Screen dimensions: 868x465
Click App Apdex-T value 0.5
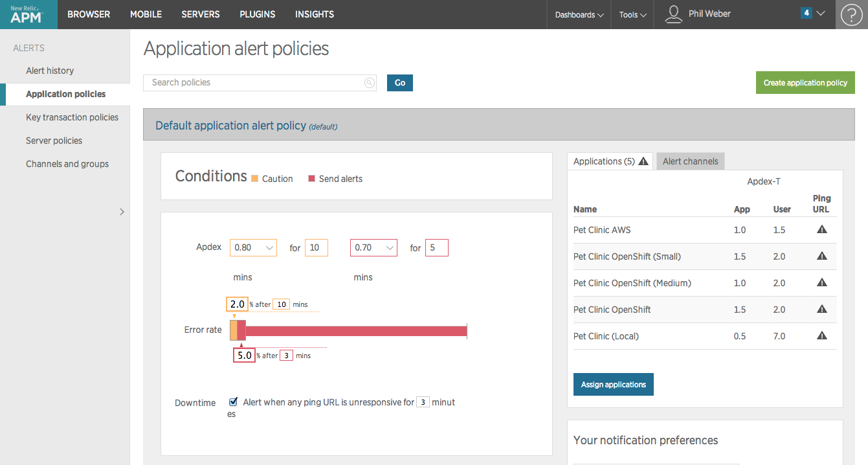(740, 336)
